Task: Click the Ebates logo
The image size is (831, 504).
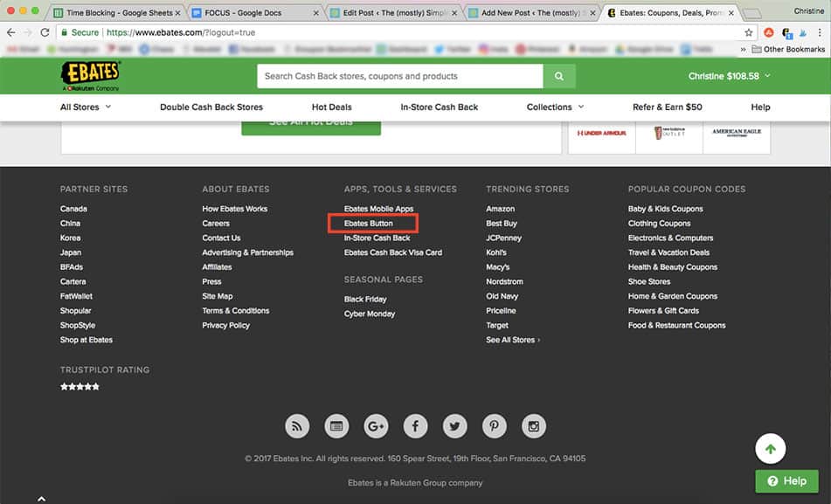Action: pyautogui.click(x=91, y=76)
